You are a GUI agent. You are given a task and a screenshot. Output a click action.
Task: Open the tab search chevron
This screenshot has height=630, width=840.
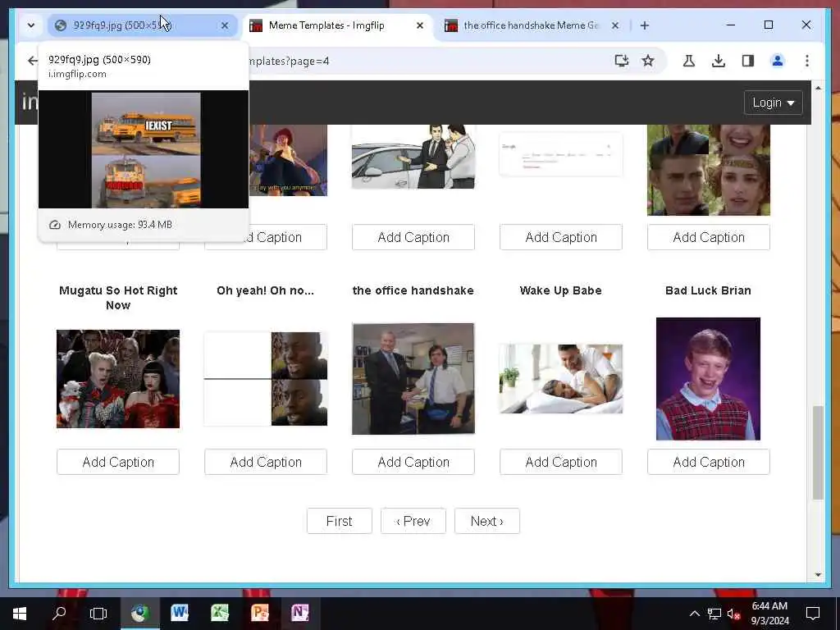(x=31, y=25)
